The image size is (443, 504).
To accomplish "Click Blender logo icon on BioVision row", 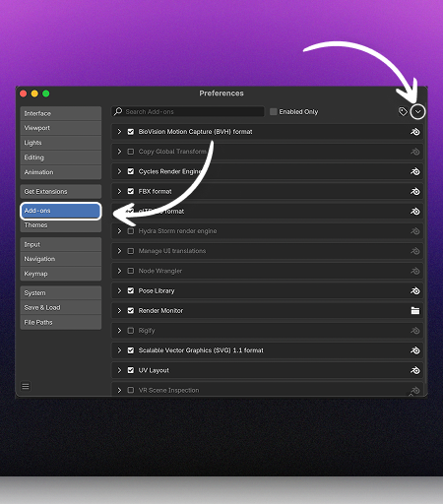I will (415, 132).
